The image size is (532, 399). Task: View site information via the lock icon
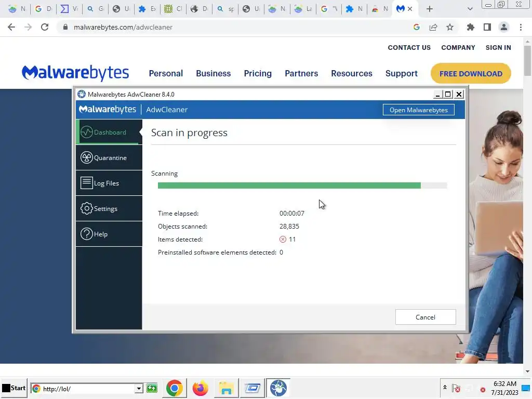(65, 27)
